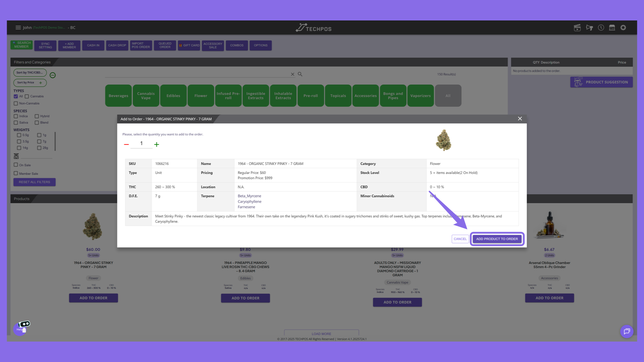Click the Cash Drop button
The image size is (644, 362).
(x=117, y=46)
